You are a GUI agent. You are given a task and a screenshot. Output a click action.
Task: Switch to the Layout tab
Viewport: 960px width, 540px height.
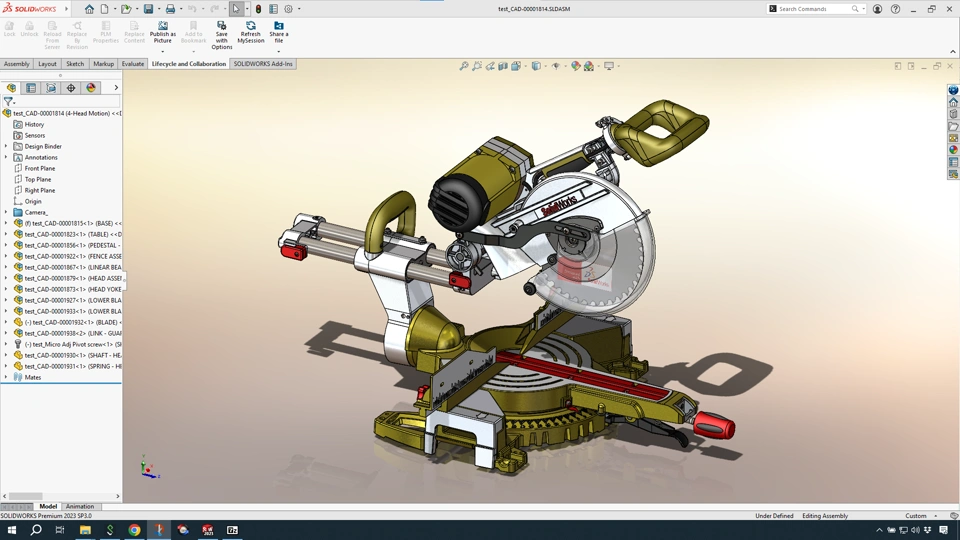(x=47, y=64)
